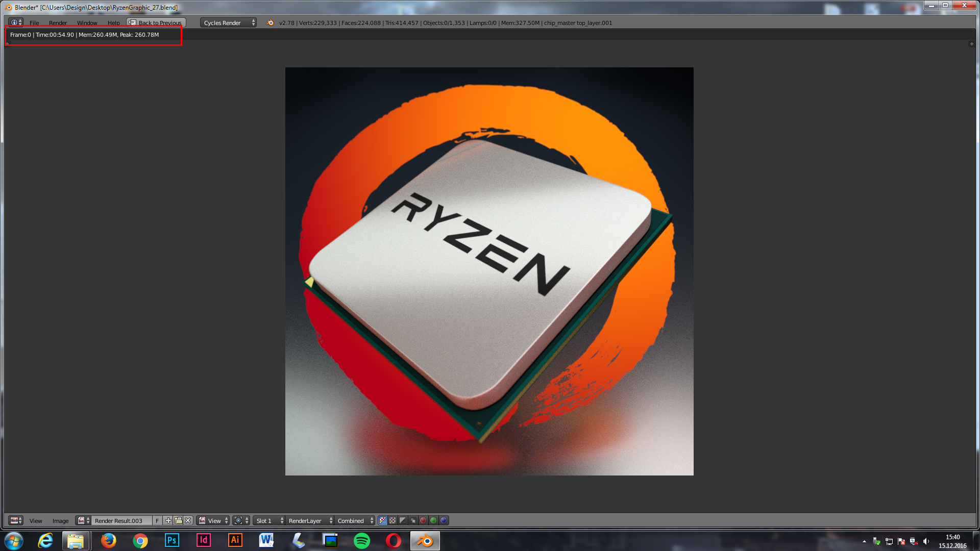
Task: Open the image editor View menu
Action: 36,521
